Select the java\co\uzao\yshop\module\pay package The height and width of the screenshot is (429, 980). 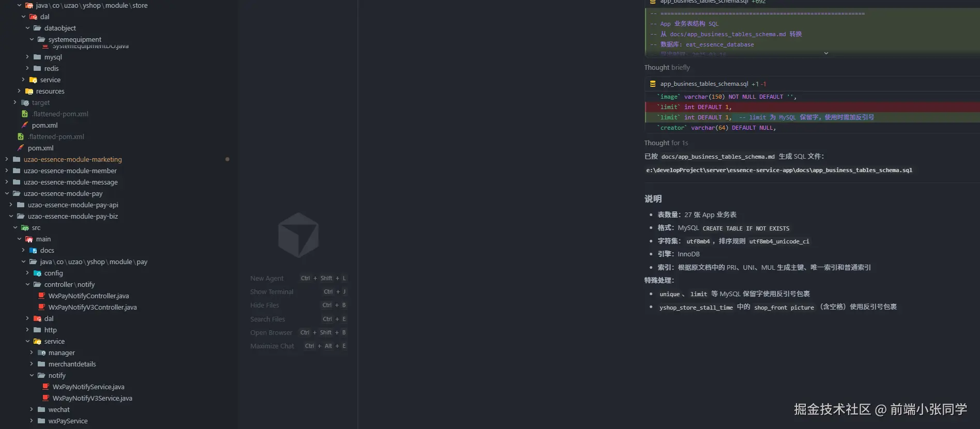[x=94, y=262]
